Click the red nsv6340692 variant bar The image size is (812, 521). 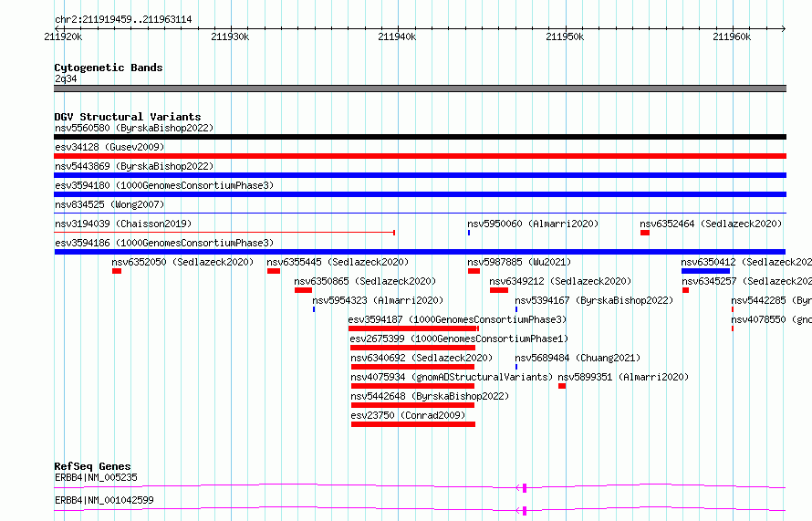pyautogui.click(x=412, y=367)
